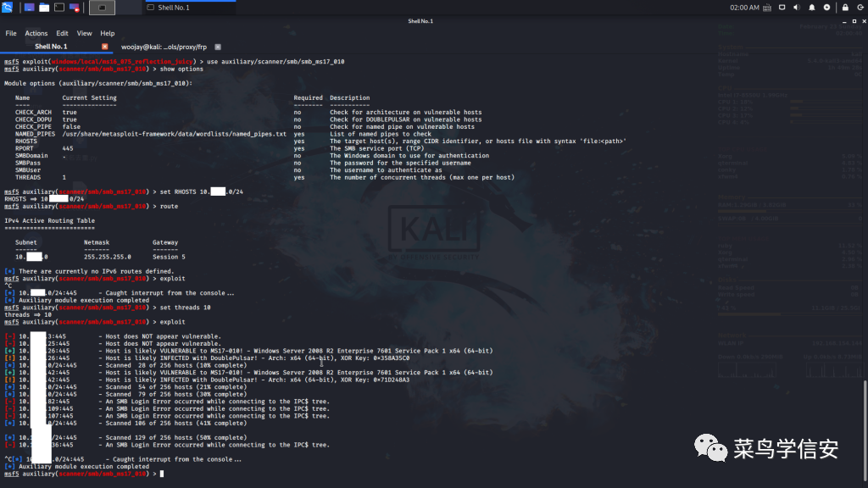Image resolution: width=868 pixels, height=488 pixels.
Task: Click 'Scanned 129 of 256 hosts' line
Action: (125, 437)
